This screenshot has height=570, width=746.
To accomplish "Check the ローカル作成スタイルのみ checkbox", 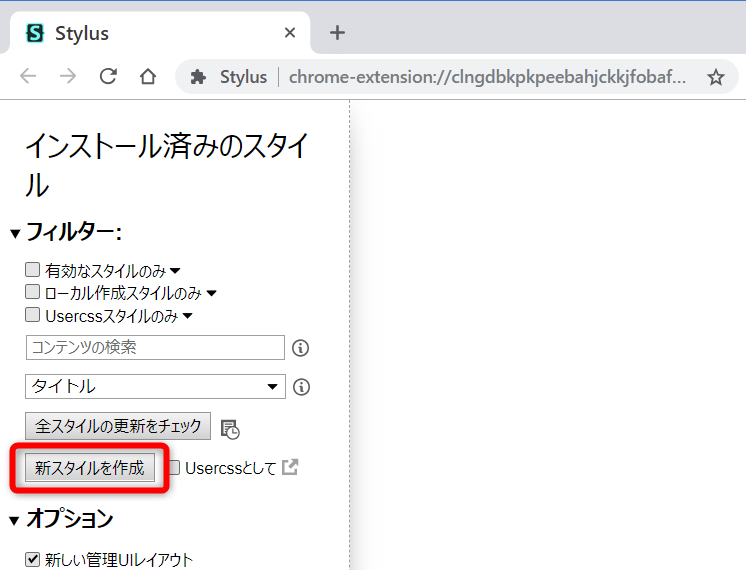I will pos(33,293).
